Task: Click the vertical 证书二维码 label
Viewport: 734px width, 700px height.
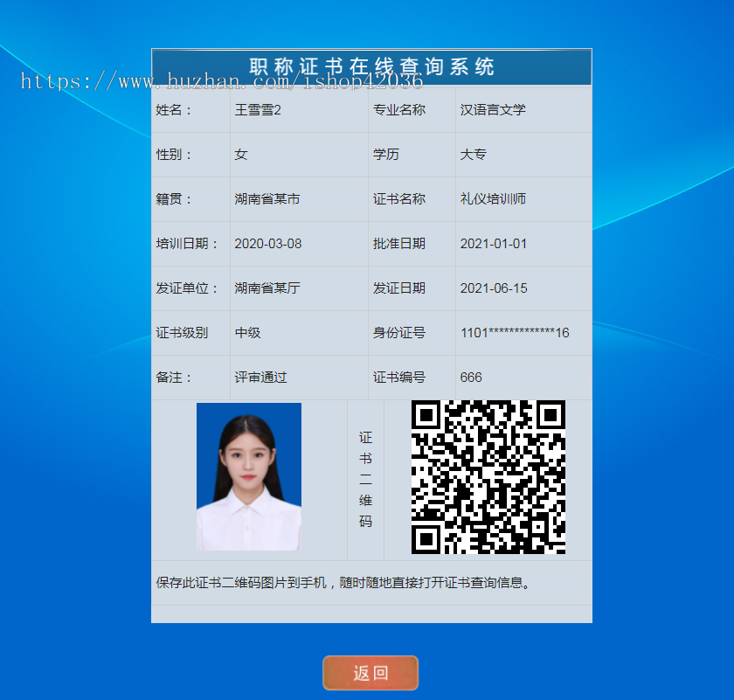Action: (x=365, y=479)
